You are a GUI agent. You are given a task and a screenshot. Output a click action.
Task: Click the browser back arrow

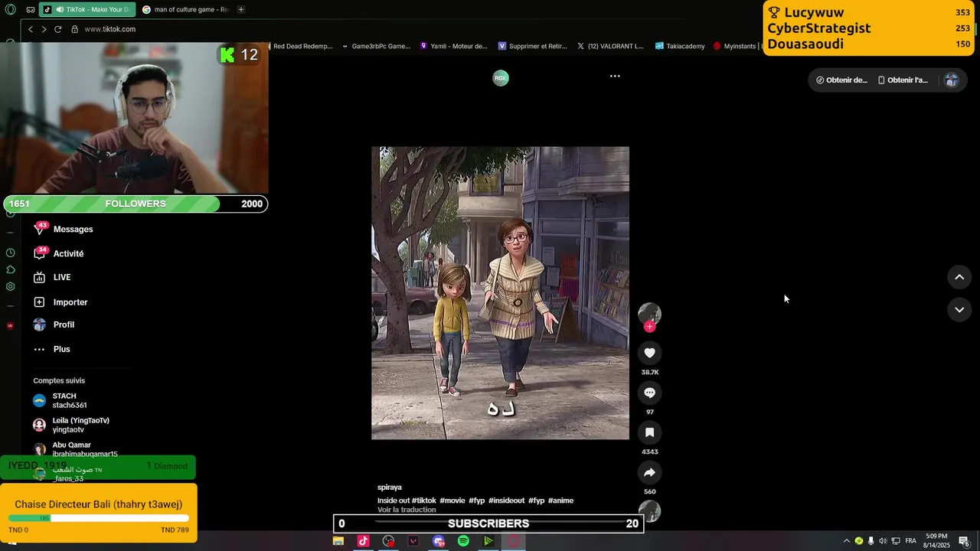click(30, 29)
